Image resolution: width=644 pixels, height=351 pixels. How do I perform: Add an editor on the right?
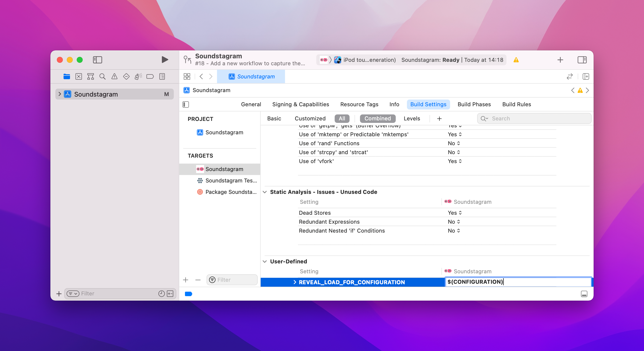pyautogui.click(x=586, y=76)
